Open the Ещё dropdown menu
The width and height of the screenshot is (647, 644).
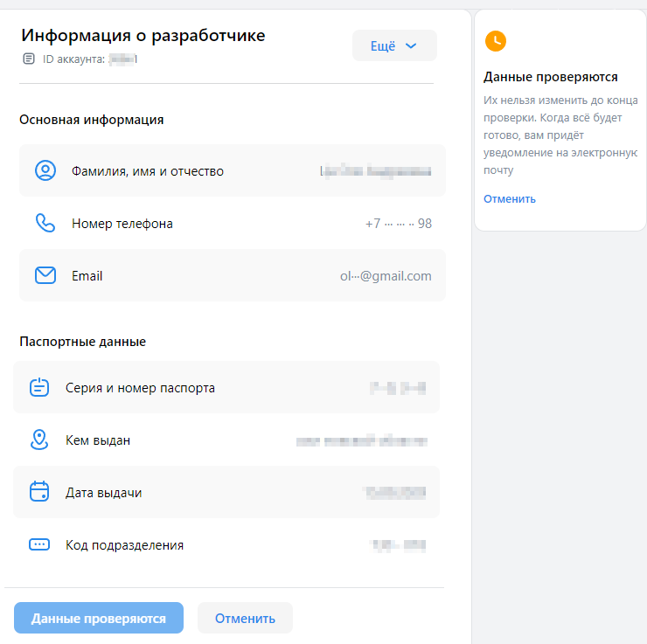[x=394, y=45]
